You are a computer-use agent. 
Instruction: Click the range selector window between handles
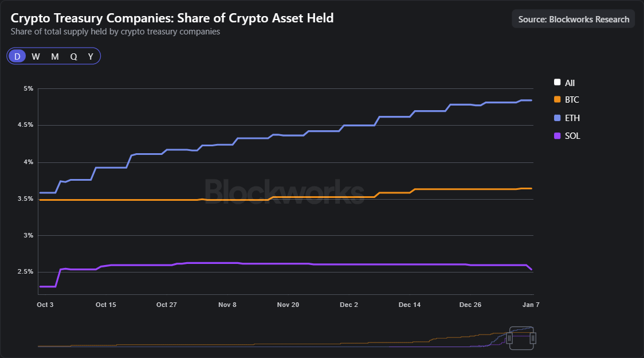click(x=522, y=338)
